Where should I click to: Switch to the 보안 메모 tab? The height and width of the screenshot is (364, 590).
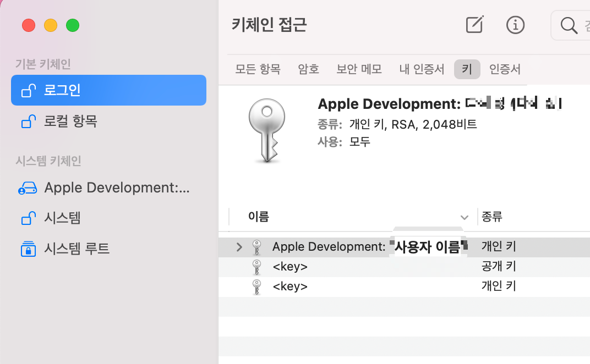click(x=359, y=69)
